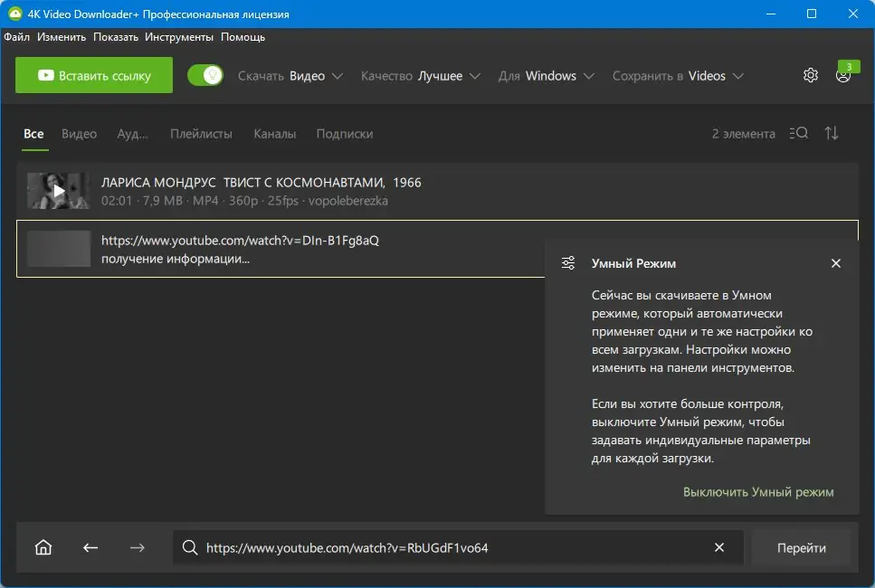Image resolution: width=875 pixels, height=588 pixels.
Task: Click the 02:01 · 7,9 MB · MP4 details line
Action: [x=244, y=201]
